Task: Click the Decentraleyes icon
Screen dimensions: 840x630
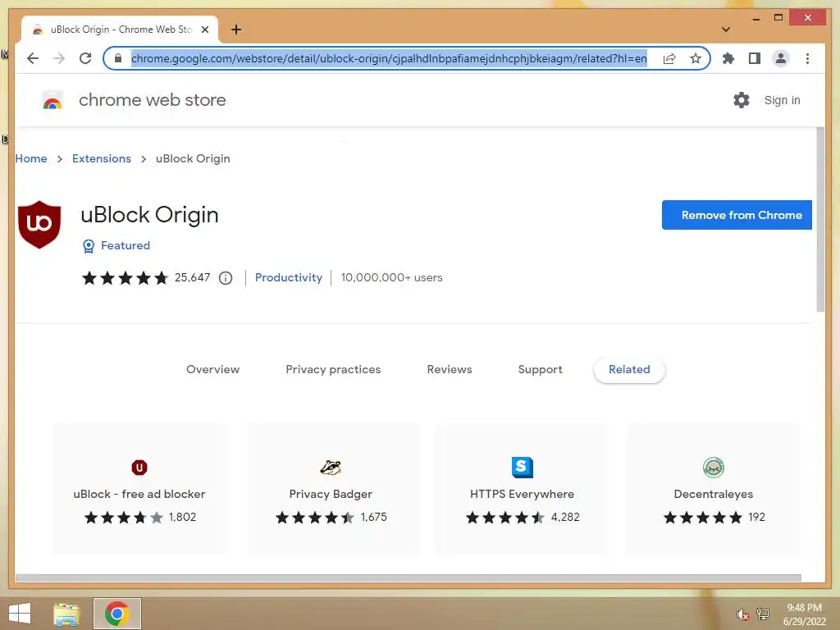Action: coord(713,468)
